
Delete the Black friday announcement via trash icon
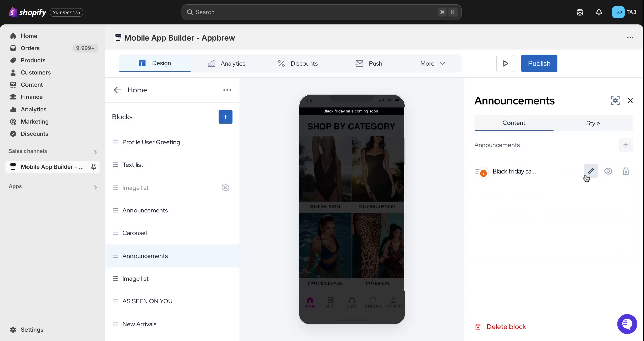click(x=626, y=171)
